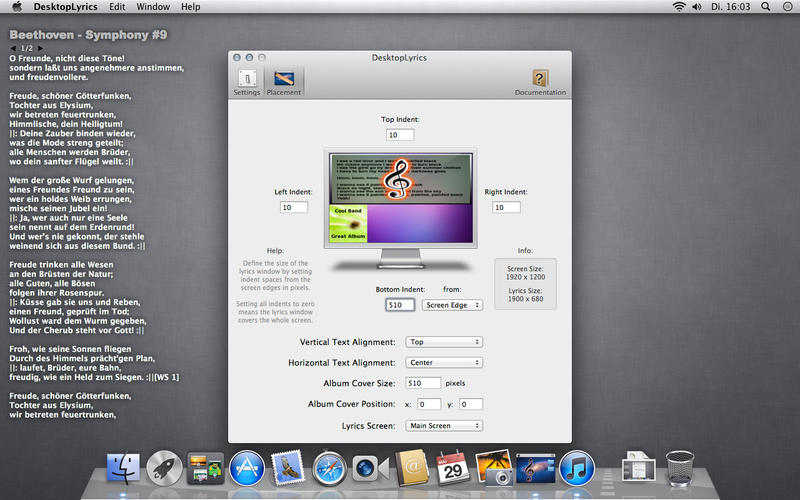Screen dimensions: 800x500
Task: Open Launchpad rocket icon in Dock
Action: 164,468
